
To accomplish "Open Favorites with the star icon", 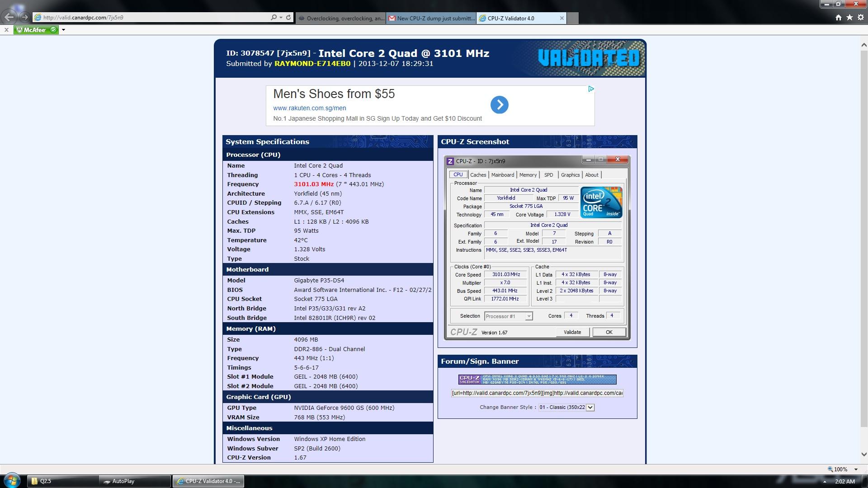I will tap(849, 18).
